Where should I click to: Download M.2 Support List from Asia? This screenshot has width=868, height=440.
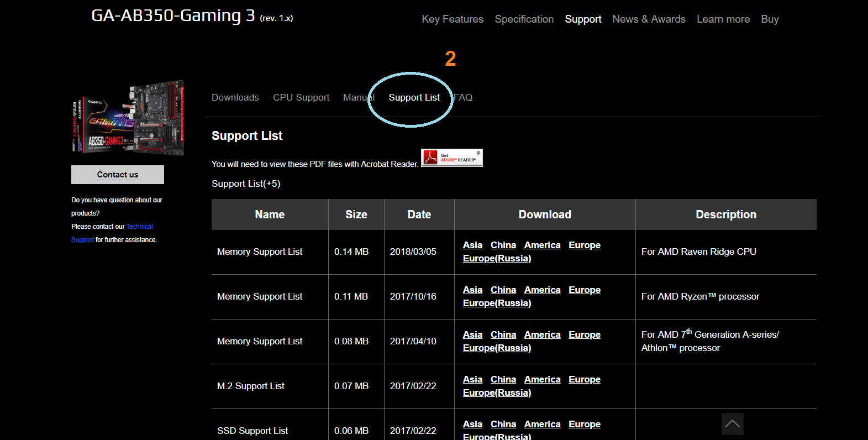coord(472,379)
